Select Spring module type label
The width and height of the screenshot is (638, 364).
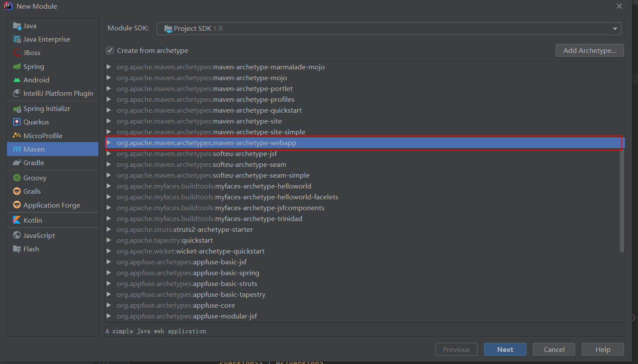(34, 66)
